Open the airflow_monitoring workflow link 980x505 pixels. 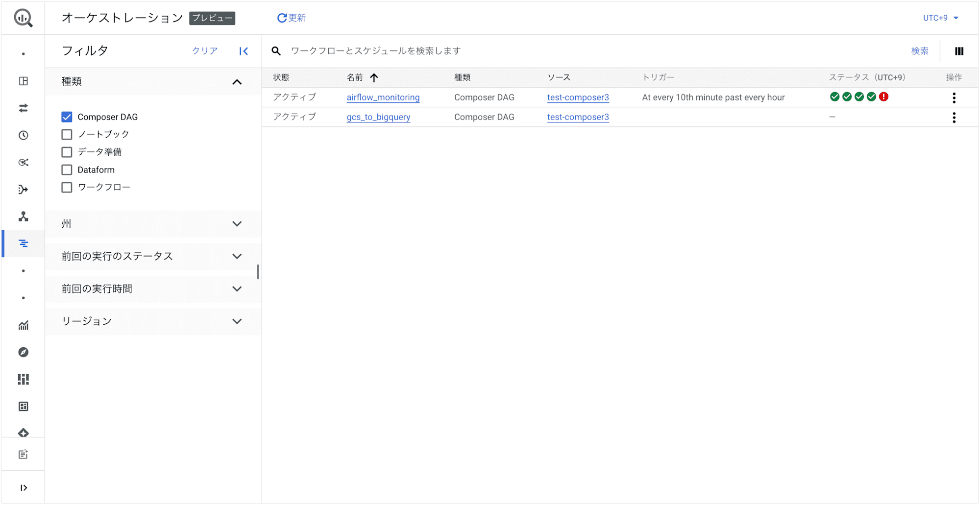pos(383,97)
